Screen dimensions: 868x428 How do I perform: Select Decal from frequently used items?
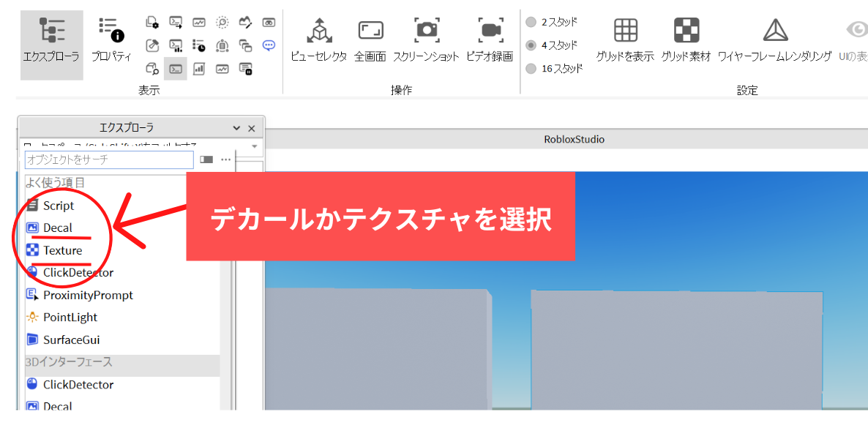pyautogui.click(x=57, y=228)
